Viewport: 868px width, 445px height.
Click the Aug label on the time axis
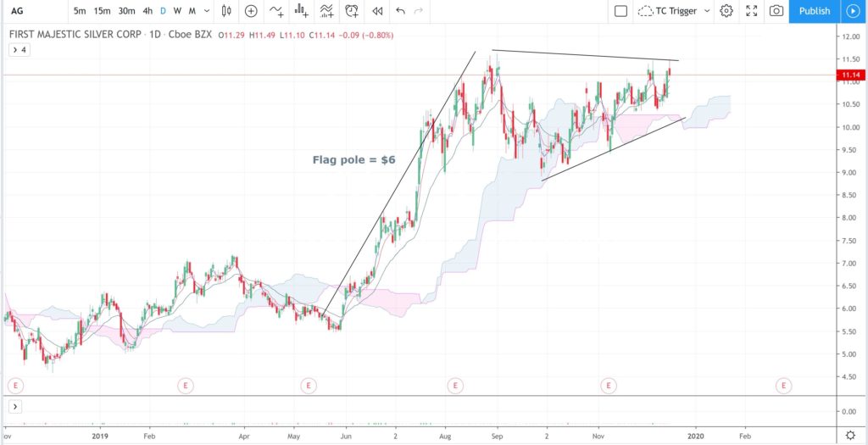point(444,436)
